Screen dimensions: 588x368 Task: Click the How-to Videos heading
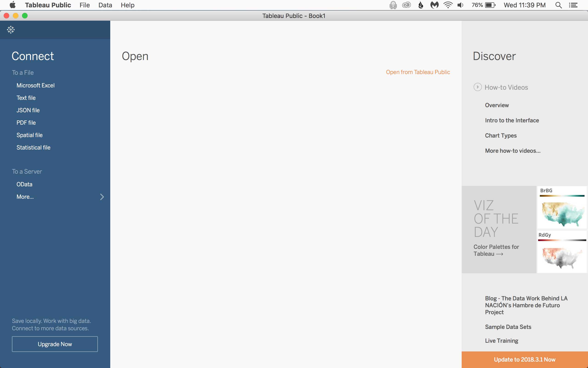click(x=506, y=87)
